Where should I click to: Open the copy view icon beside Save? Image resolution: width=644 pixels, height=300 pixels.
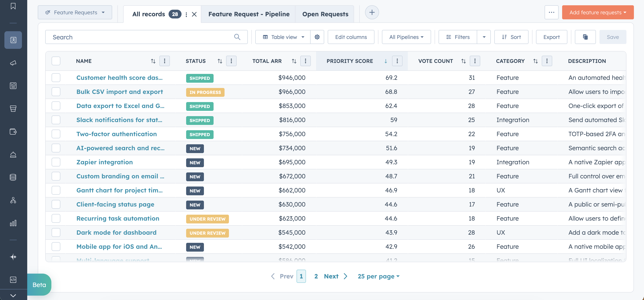[585, 37]
